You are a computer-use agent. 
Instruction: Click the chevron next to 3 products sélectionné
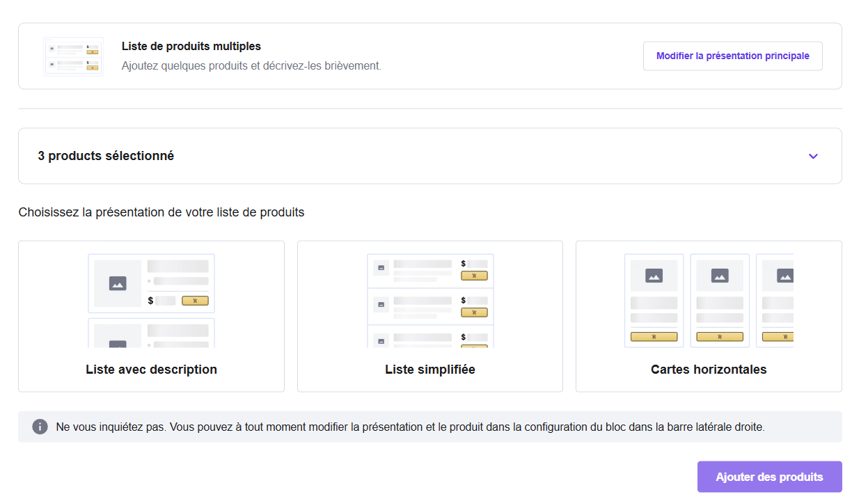(x=812, y=156)
